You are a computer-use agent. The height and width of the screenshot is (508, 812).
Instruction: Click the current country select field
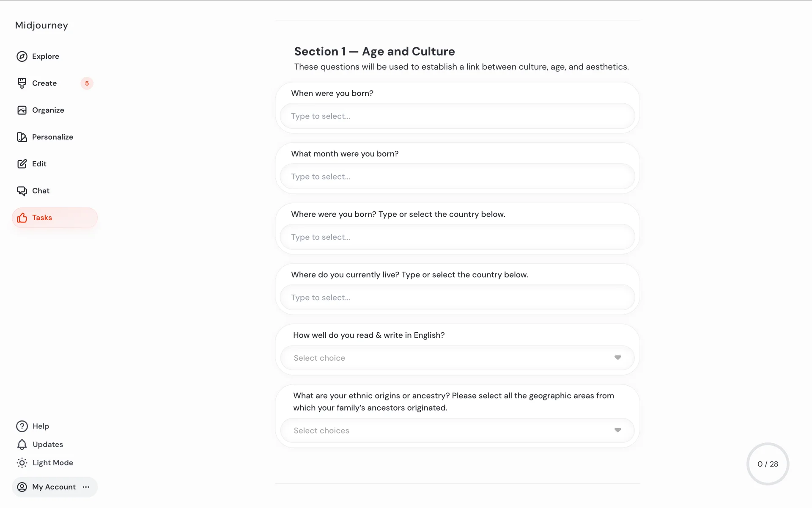point(457,298)
